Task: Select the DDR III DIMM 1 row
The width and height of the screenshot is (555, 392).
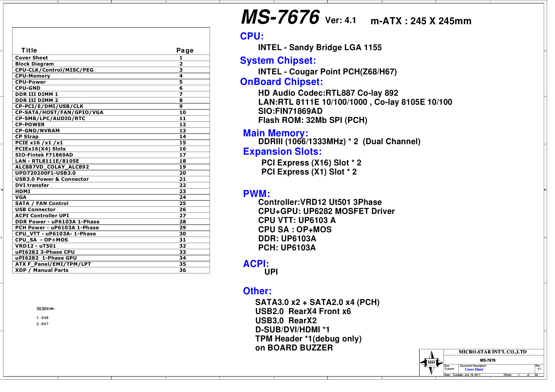Action: point(36,94)
